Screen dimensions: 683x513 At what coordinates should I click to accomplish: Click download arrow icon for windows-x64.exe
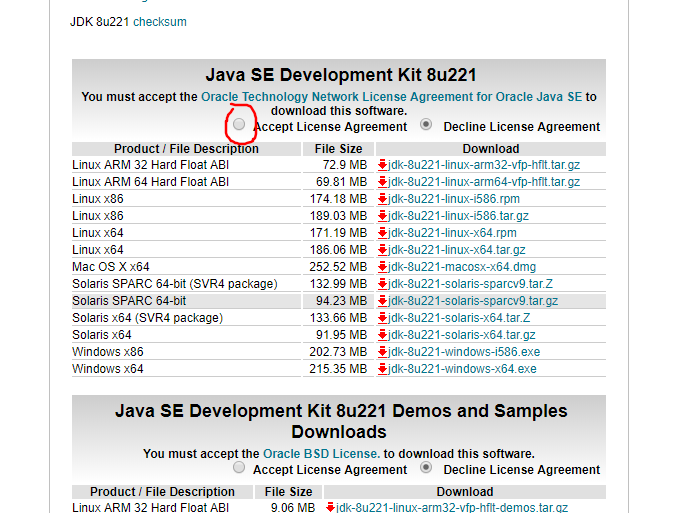coord(382,369)
